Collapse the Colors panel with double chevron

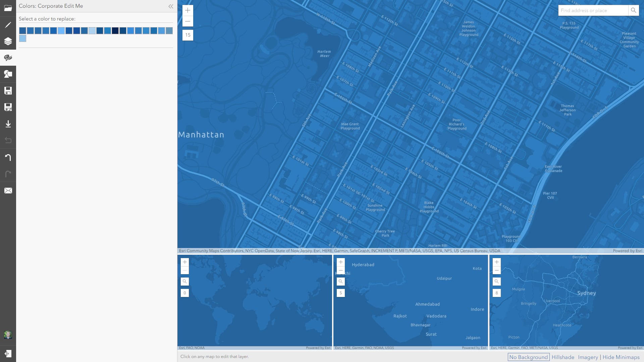click(x=171, y=6)
